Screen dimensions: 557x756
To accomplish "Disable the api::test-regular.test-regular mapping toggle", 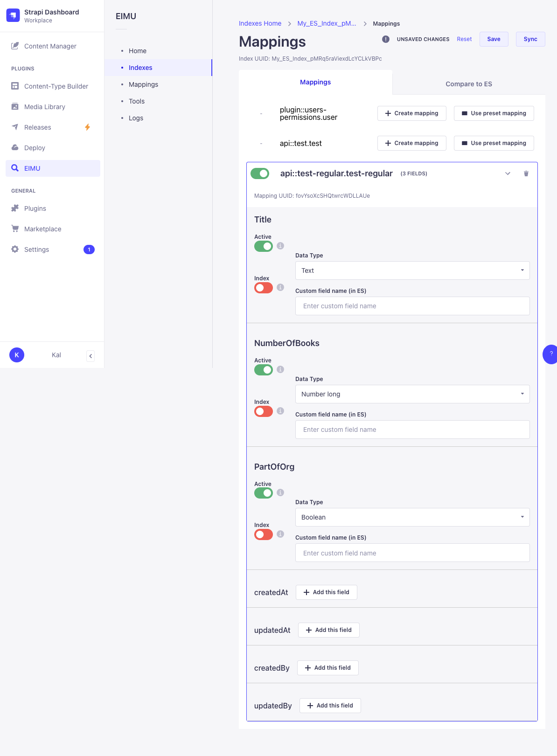I will [260, 173].
